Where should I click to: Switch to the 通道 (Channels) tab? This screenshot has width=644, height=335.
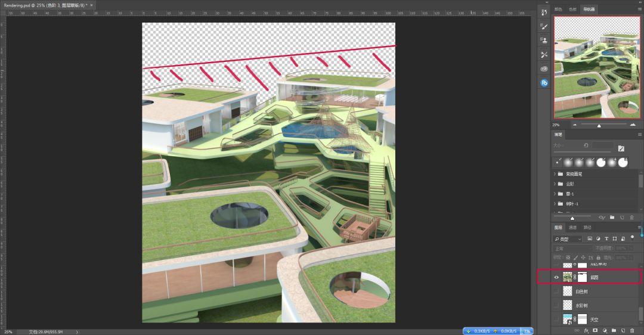(572, 228)
